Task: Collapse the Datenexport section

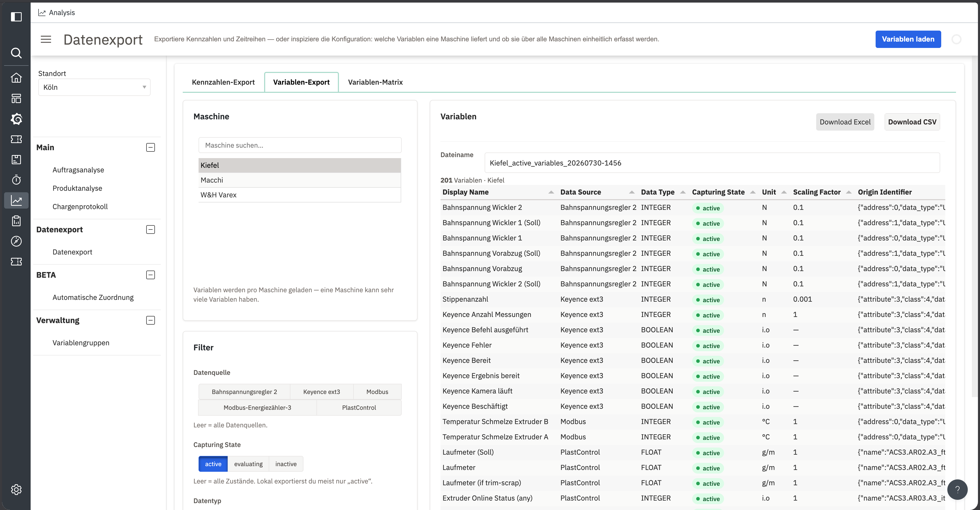Action: pyautogui.click(x=150, y=229)
